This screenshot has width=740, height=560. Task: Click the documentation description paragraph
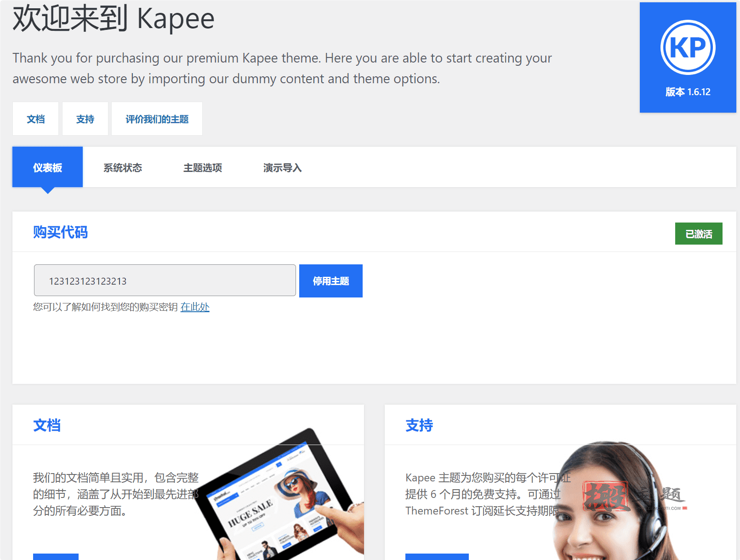coord(116,494)
